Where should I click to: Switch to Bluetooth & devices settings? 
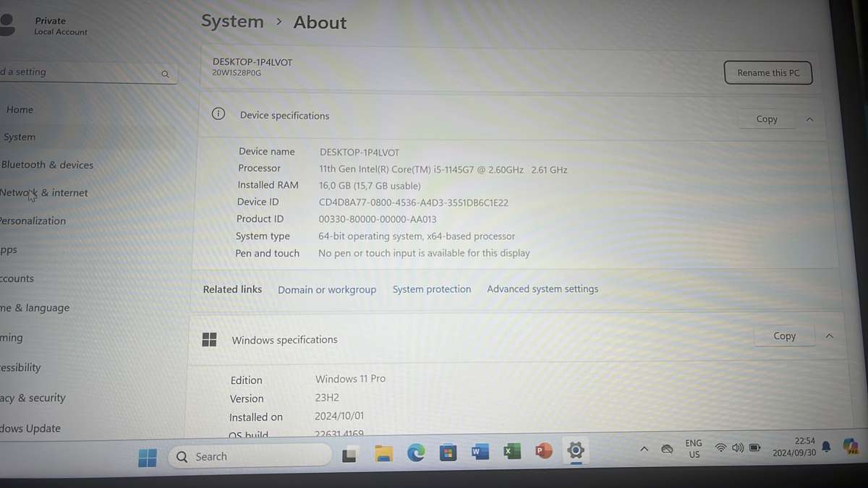click(x=48, y=164)
